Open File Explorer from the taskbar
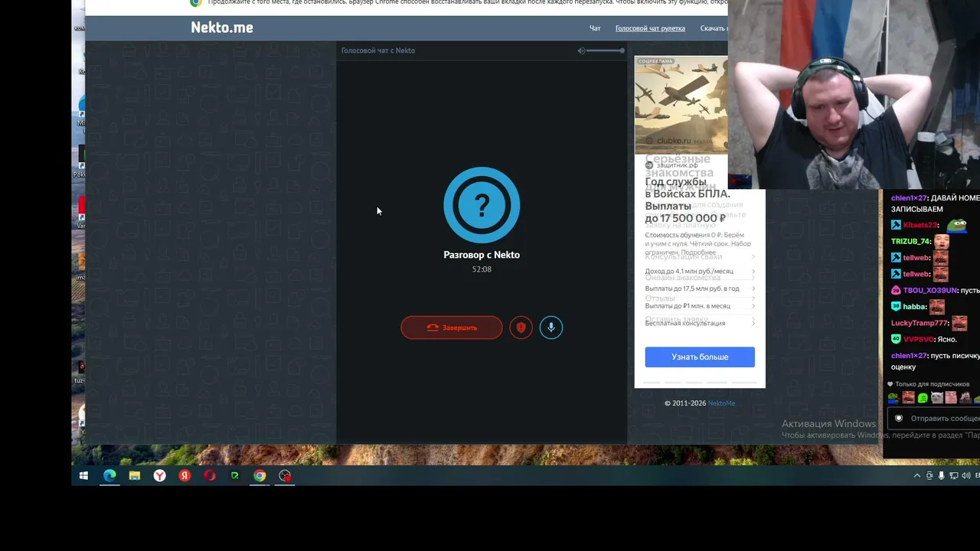The height and width of the screenshot is (551, 980). (135, 476)
